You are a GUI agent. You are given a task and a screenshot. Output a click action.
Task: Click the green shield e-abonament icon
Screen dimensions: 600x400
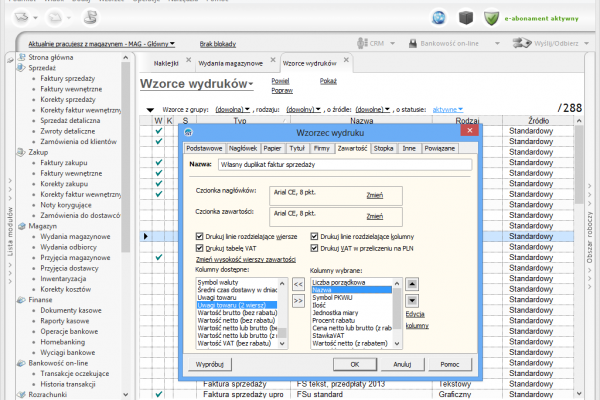(491, 17)
